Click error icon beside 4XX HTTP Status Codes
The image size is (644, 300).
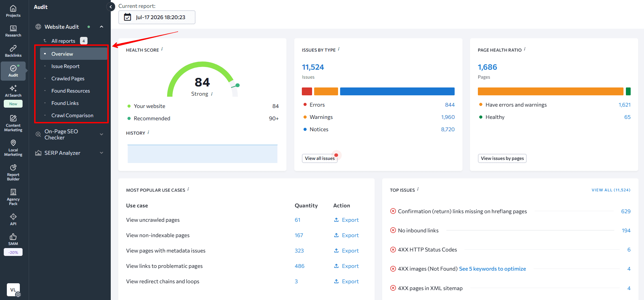[x=393, y=249]
